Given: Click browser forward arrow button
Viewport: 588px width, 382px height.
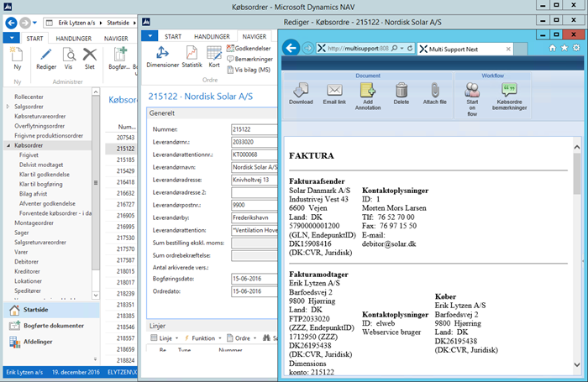Looking at the screenshot, I should click(x=308, y=49).
